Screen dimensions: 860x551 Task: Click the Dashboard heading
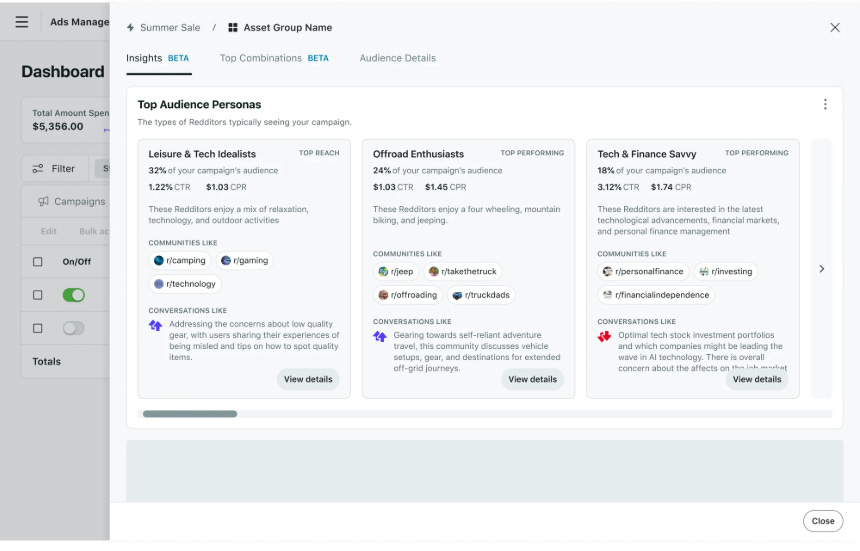pyautogui.click(x=63, y=72)
